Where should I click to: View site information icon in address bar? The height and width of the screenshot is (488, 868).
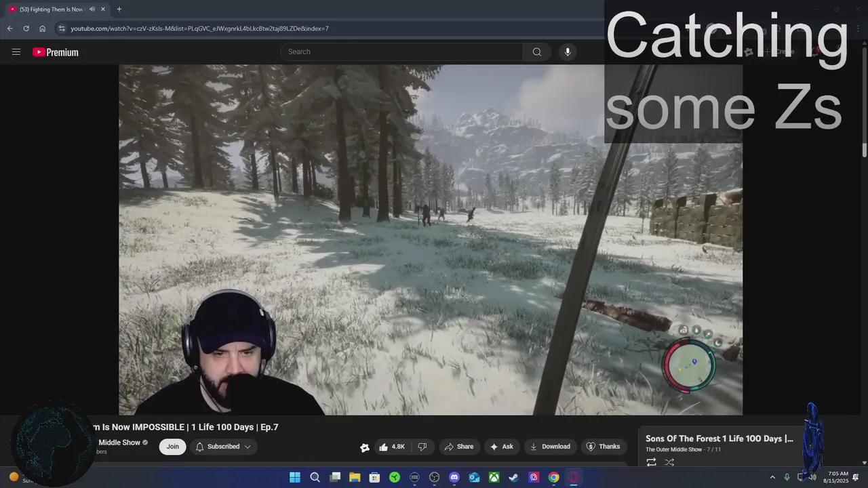62,28
